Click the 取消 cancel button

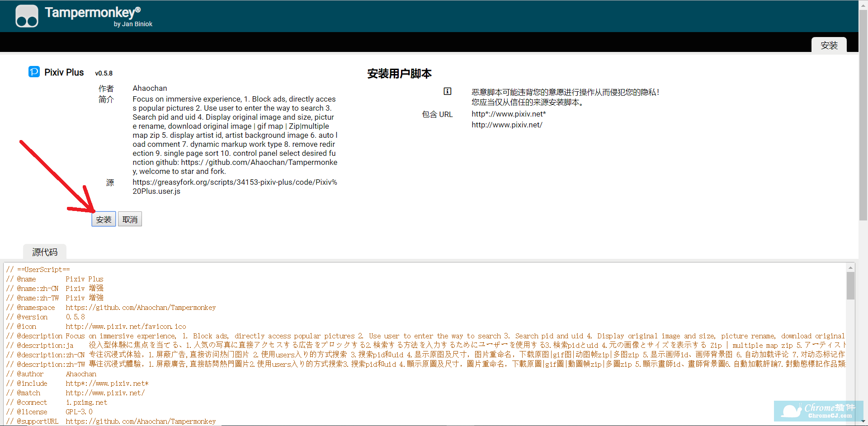[x=130, y=219]
